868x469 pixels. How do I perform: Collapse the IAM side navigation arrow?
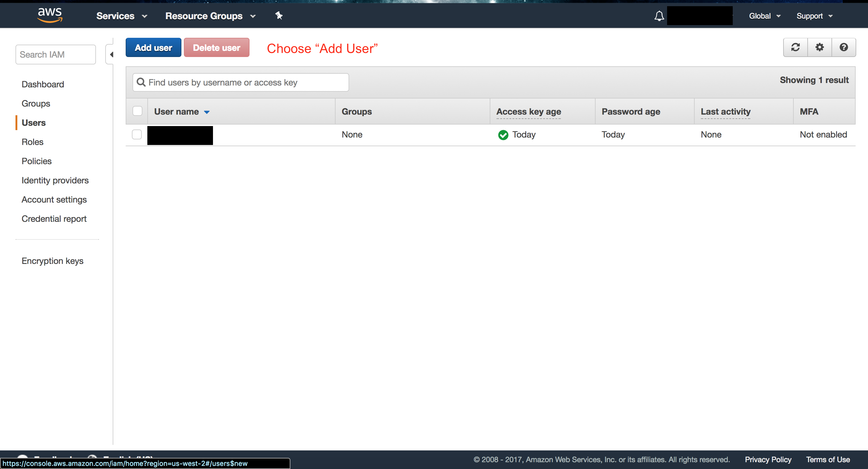coord(111,54)
